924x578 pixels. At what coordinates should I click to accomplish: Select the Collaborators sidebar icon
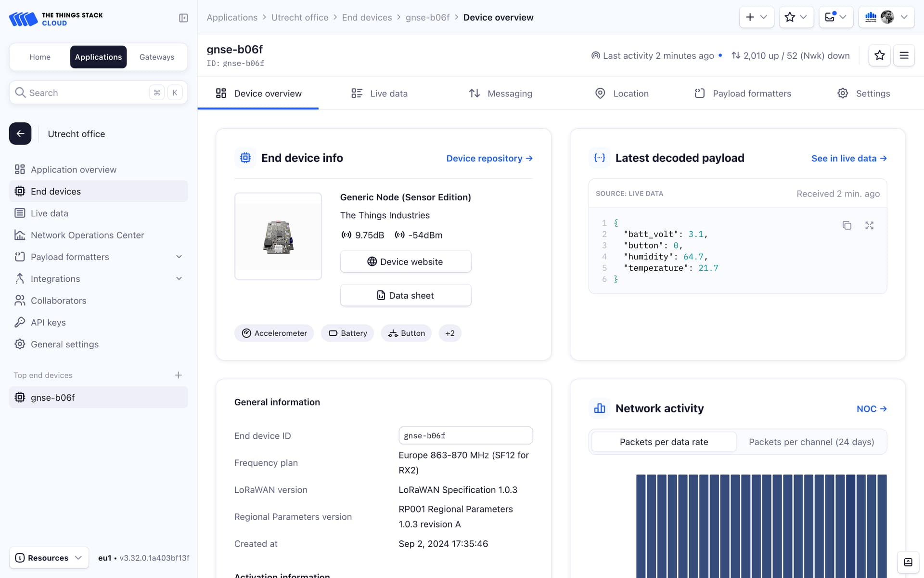click(20, 300)
